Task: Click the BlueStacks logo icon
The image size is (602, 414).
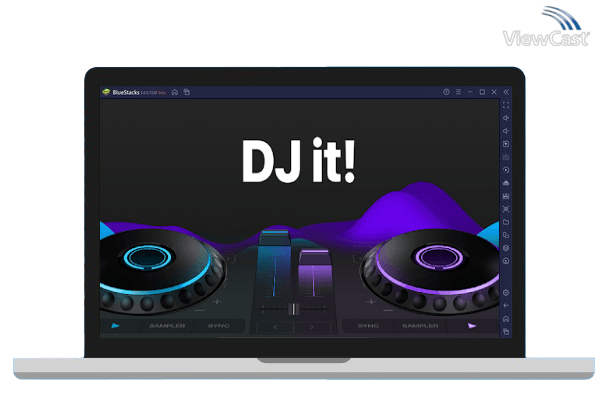Action: tap(106, 92)
